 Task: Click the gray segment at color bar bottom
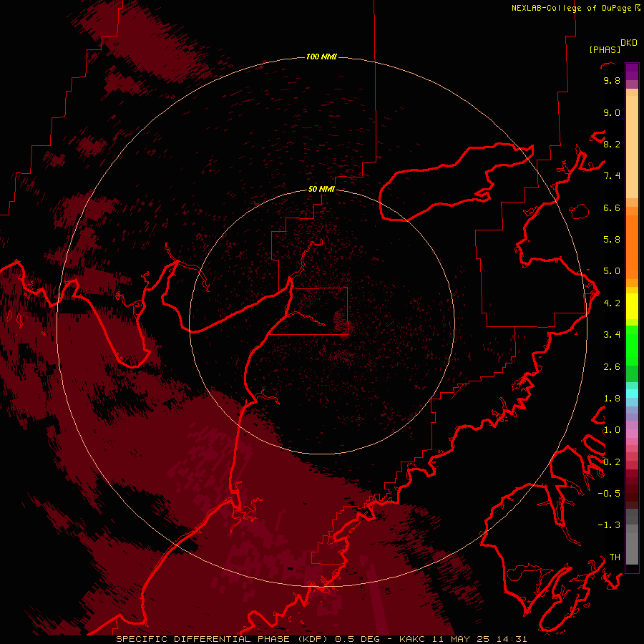pyautogui.click(x=632, y=548)
